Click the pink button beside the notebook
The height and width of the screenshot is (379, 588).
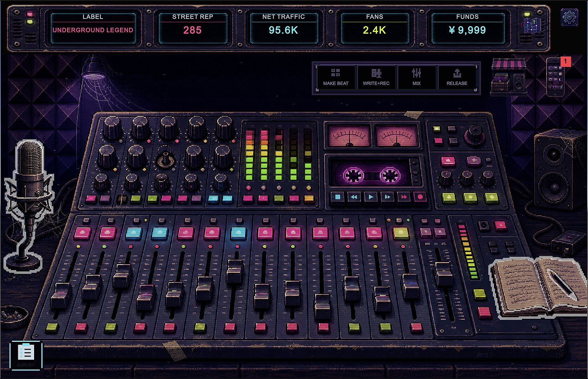click(x=485, y=312)
